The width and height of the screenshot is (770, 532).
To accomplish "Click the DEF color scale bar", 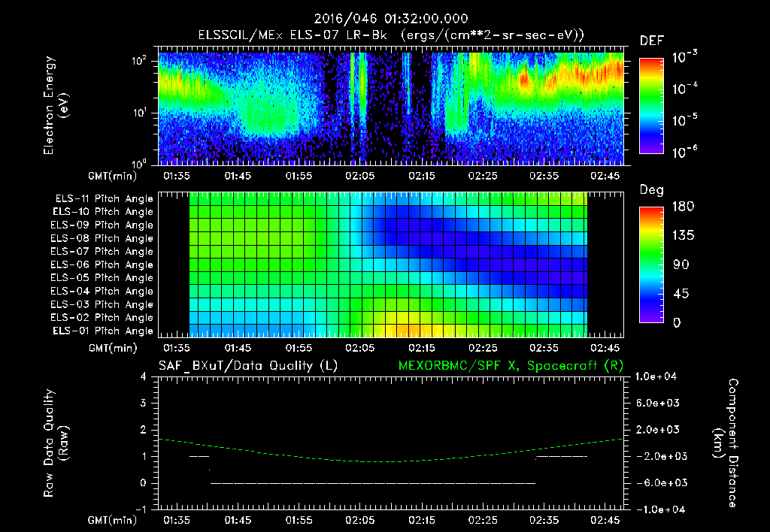I will [651, 105].
